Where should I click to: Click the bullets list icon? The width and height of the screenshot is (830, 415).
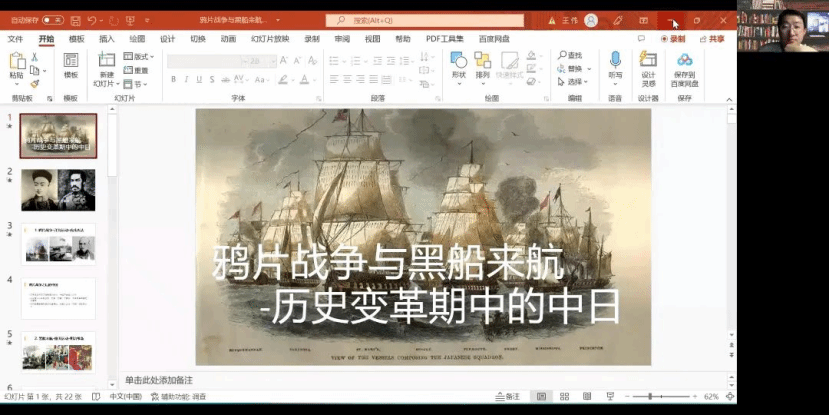(x=334, y=61)
